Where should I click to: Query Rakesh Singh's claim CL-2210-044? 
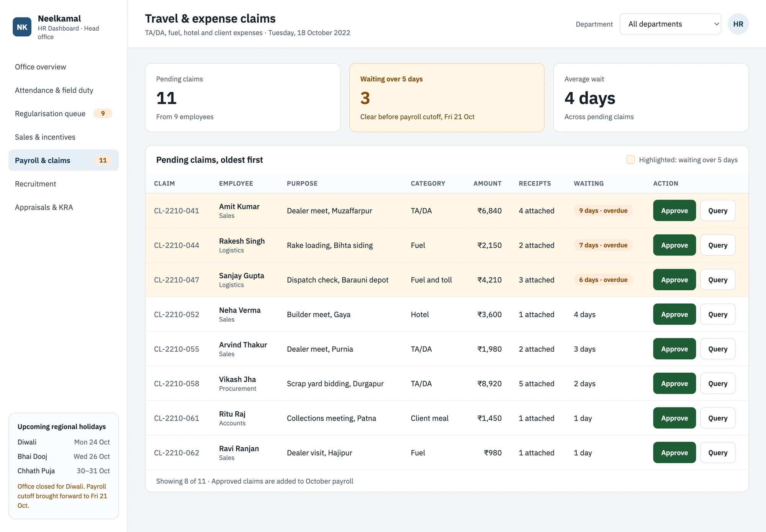(x=717, y=245)
